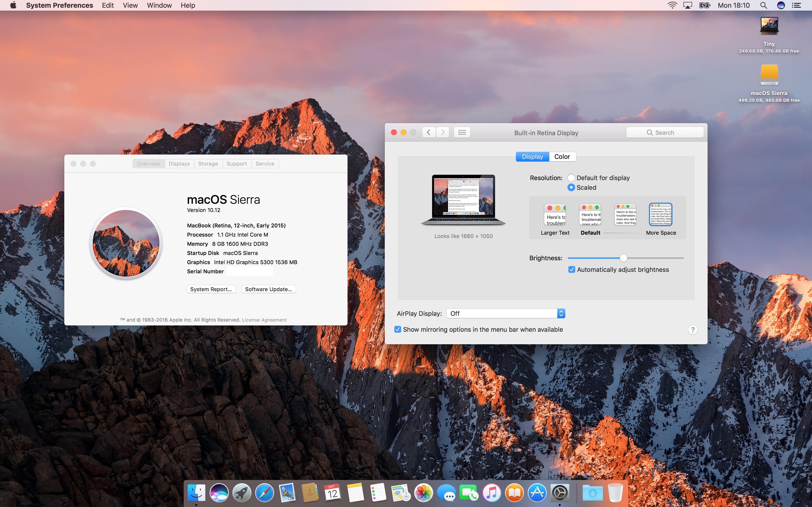The image size is (812, 507).
Task: Open Notification Center in the menu bar
Action: (797, 5)
